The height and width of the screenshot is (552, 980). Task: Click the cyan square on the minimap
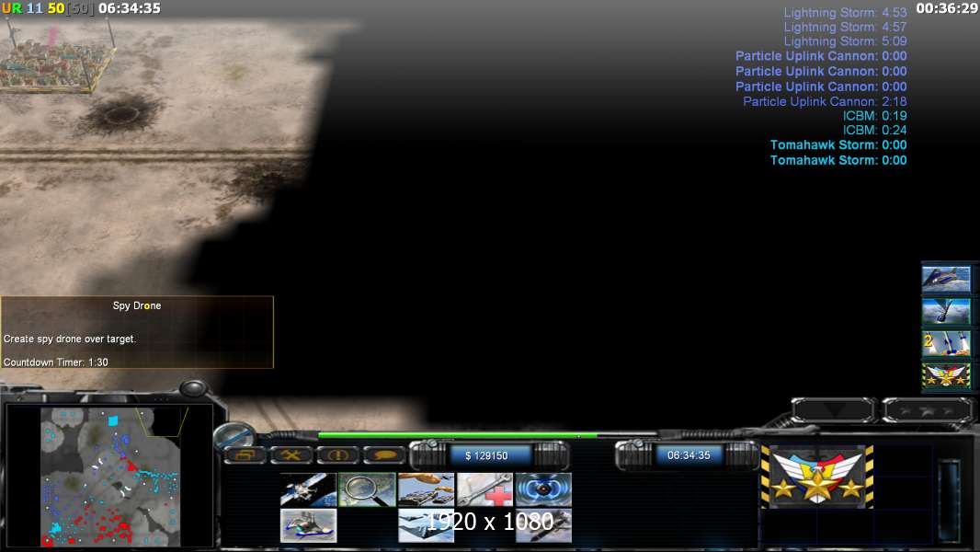tap(112, 420)
